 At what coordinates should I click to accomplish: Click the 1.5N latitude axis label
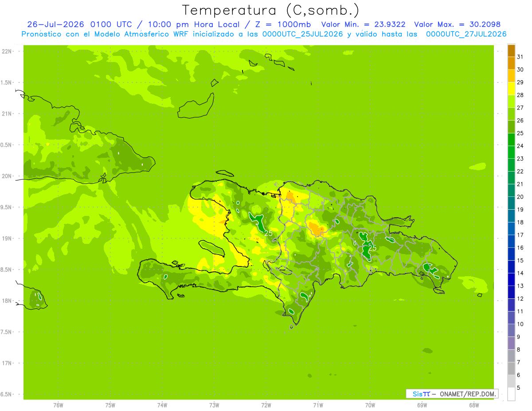[x=7, y=82]
